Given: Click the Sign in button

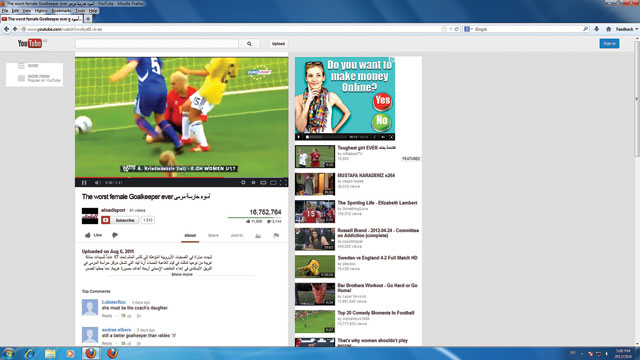Looking at the screenshot, I should point(609,43).
